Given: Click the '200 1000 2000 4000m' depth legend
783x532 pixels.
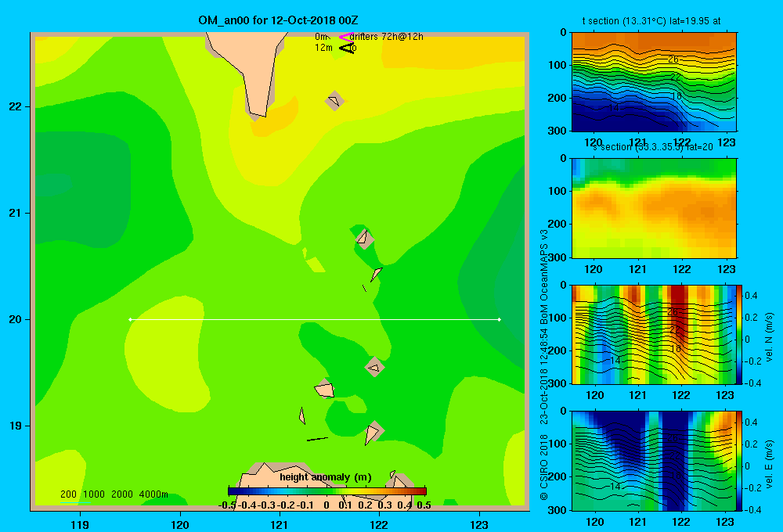Looking at the screenshot, I should tap(114, 494).
